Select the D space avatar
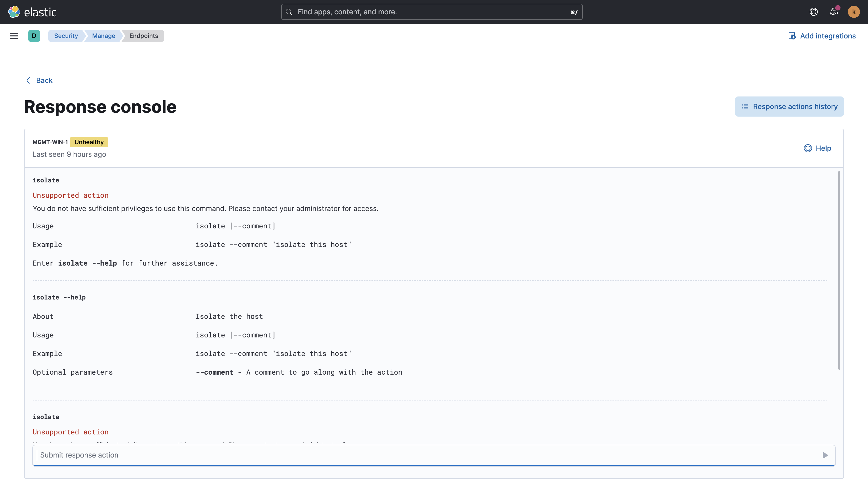Image resolution: width=868 pixels, height=503 pixels. [34, 35]
